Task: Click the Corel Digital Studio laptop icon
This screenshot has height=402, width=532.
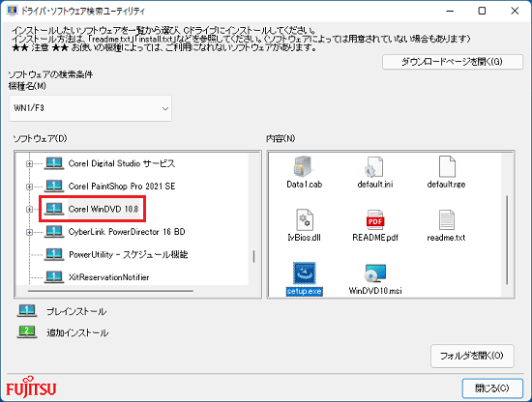Action: (54, 163)
